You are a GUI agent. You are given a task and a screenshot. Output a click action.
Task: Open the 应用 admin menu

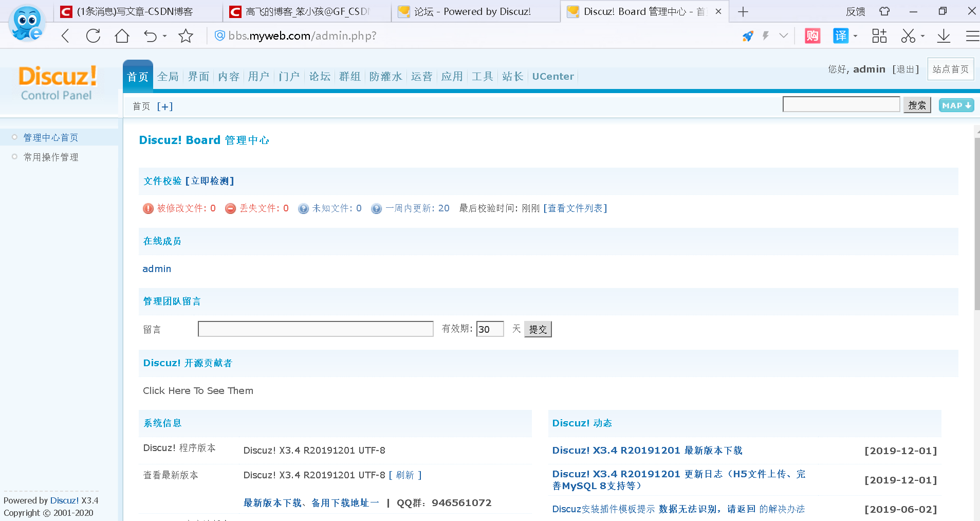pyautogui.click(x=452, y=77)
